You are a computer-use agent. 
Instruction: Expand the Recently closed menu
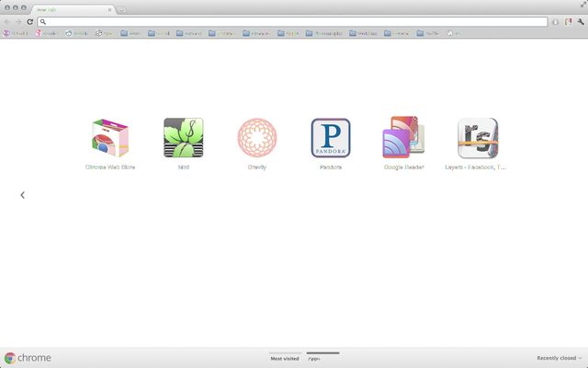[560, 358]
